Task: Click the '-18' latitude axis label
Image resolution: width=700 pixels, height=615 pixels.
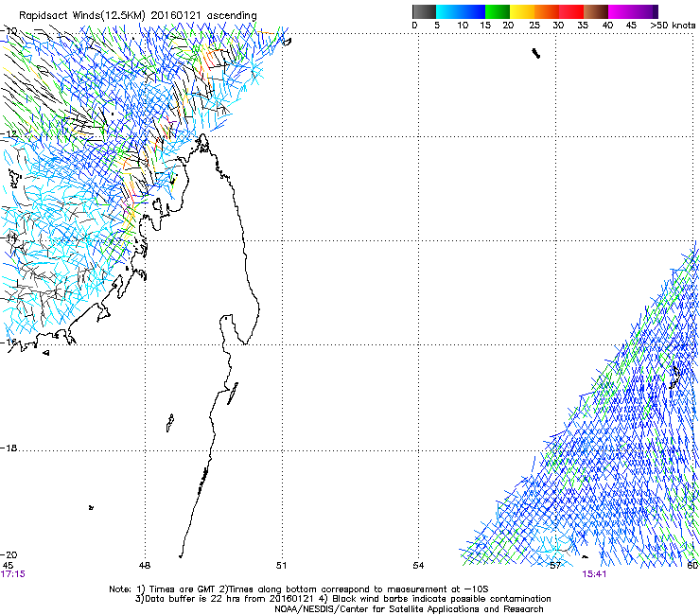Action: (9, 448)
